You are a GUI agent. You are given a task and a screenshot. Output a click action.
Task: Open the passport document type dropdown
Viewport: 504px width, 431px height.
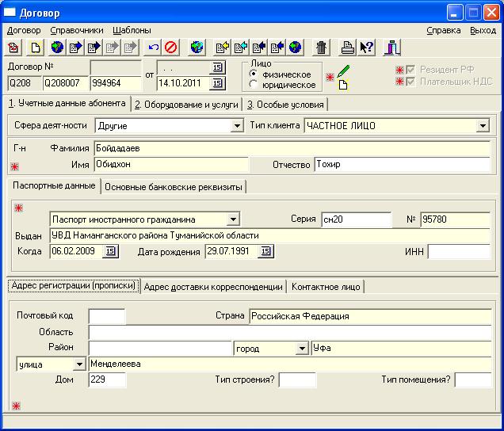[233, 219]
